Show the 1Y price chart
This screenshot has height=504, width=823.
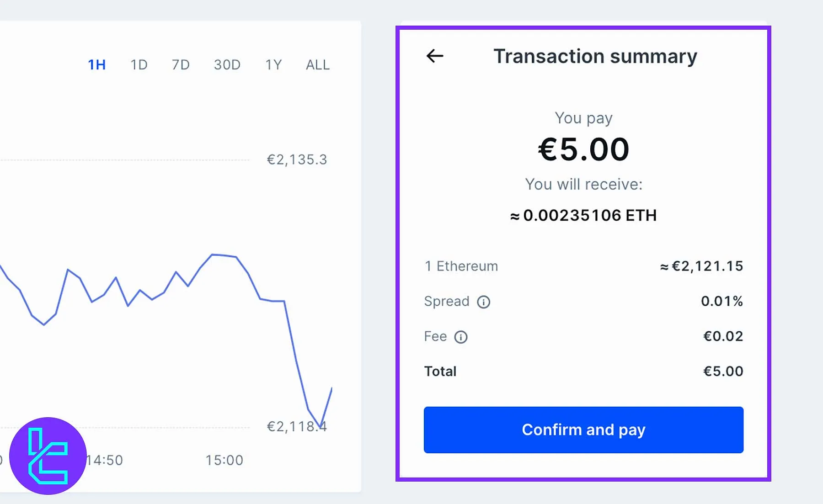coord(273,65)
